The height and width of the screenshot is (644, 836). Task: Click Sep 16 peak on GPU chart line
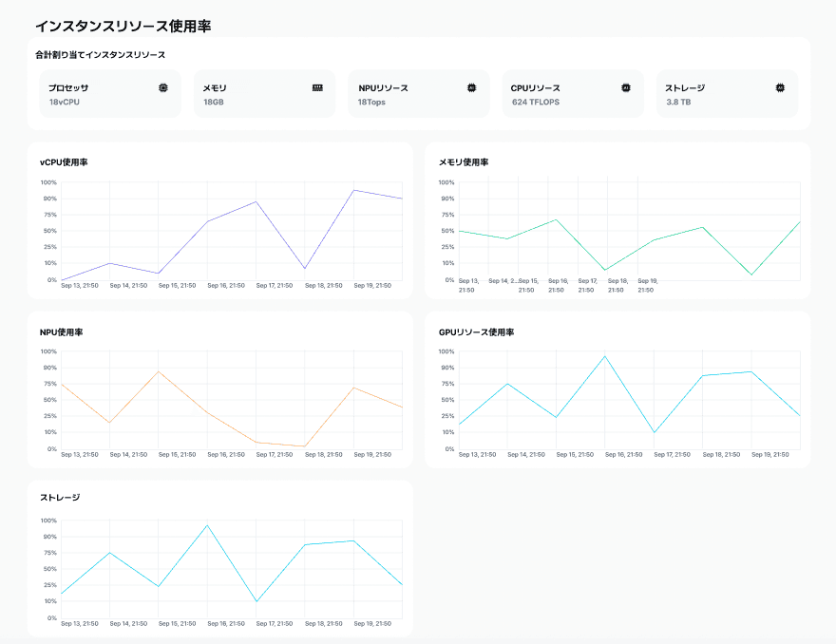(x=604, y=356)
